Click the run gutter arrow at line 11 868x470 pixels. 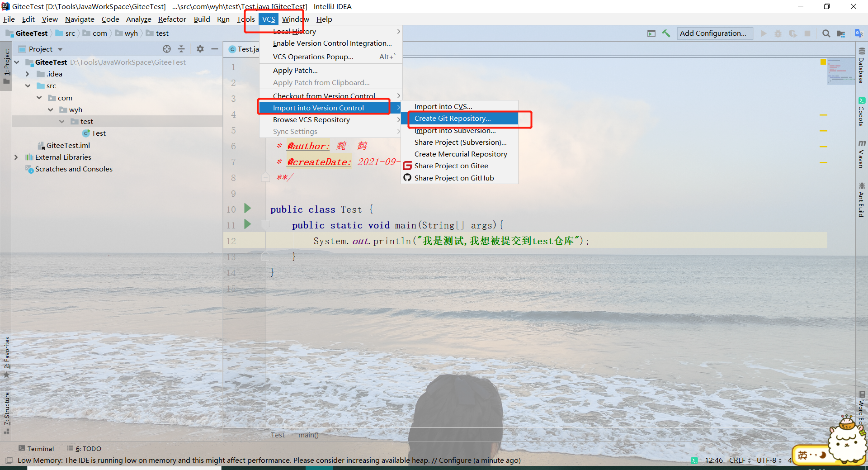247,224
